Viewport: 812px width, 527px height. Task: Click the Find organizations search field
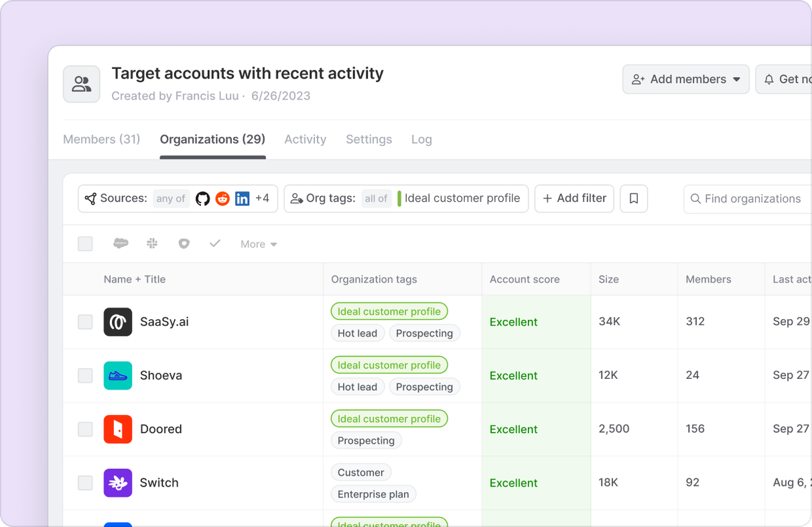coord(752,199)
